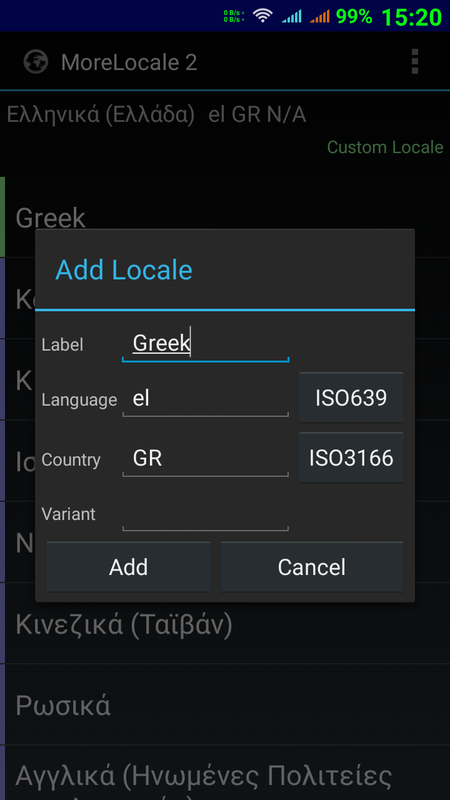The image size is (450, 800).
Task: Open the ISO639 language code list
Action: click(x=351, y=398)
